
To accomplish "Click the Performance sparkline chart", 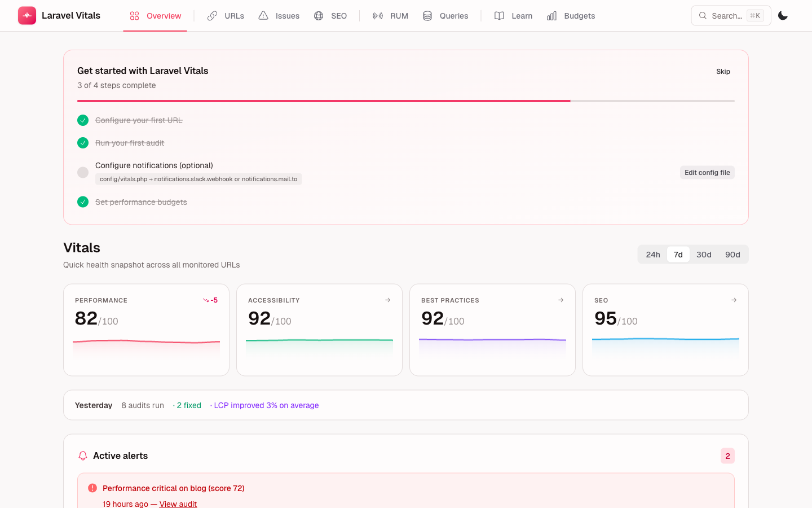I will tap(146, 349).
